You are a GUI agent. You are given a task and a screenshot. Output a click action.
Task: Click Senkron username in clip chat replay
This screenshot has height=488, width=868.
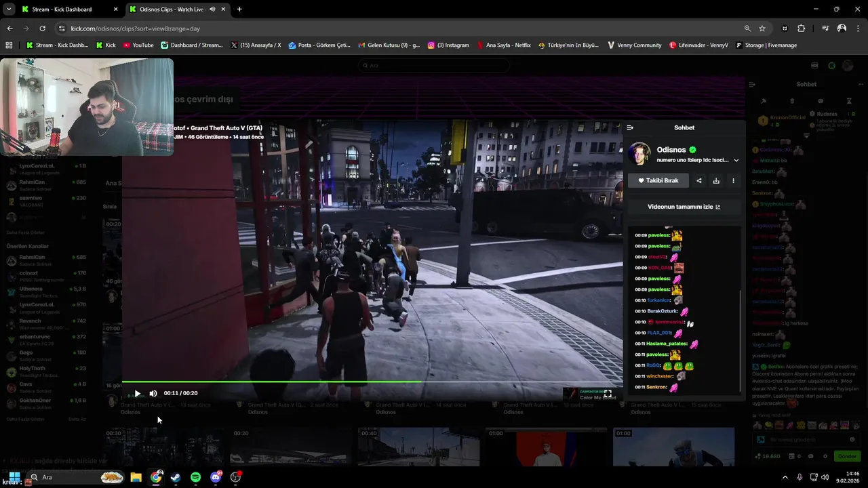coord(657,387)
